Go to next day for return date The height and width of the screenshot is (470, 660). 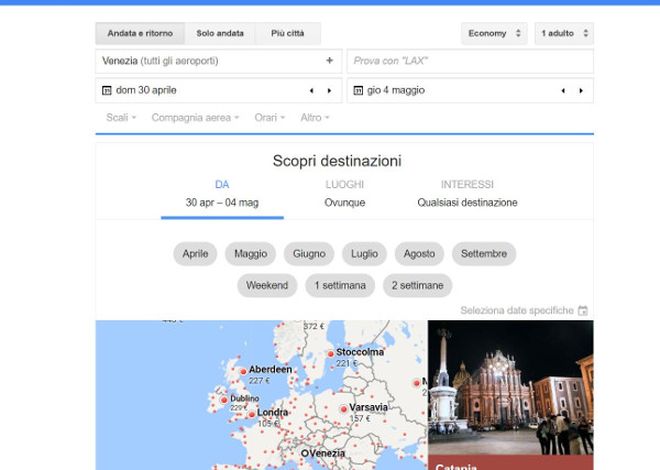[x=581, y=90]
